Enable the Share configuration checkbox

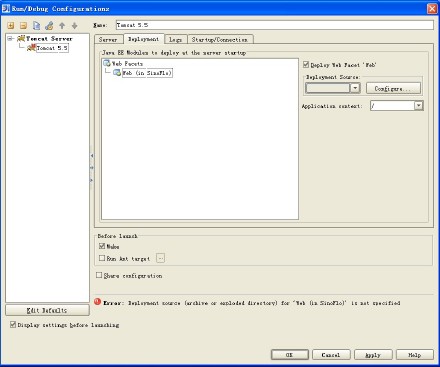99,275
